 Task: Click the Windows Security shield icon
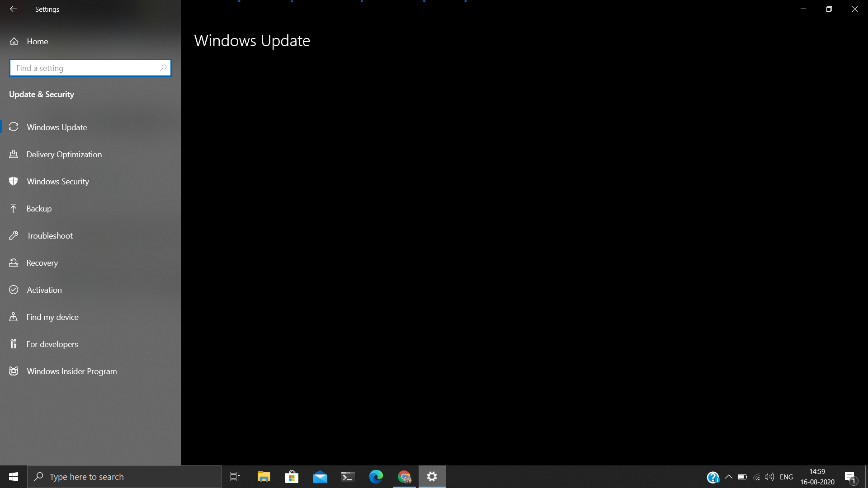14,181
